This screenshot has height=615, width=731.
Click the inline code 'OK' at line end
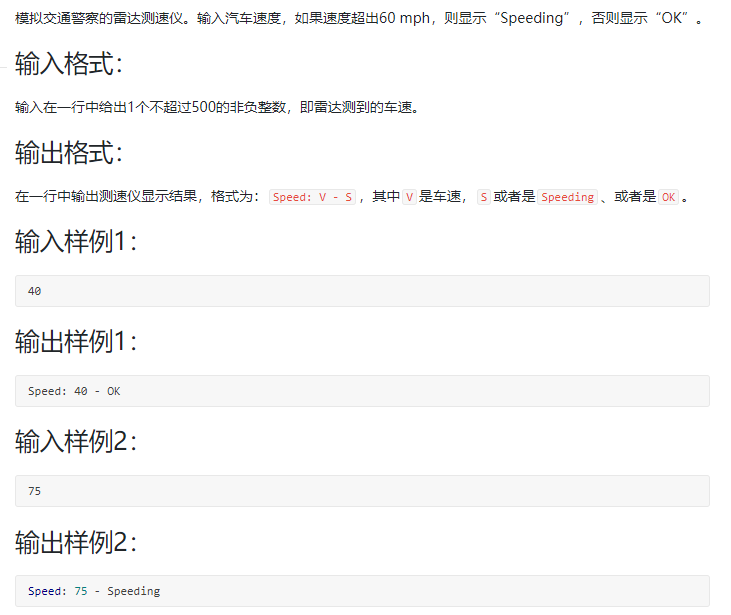(x=668, y=197)
